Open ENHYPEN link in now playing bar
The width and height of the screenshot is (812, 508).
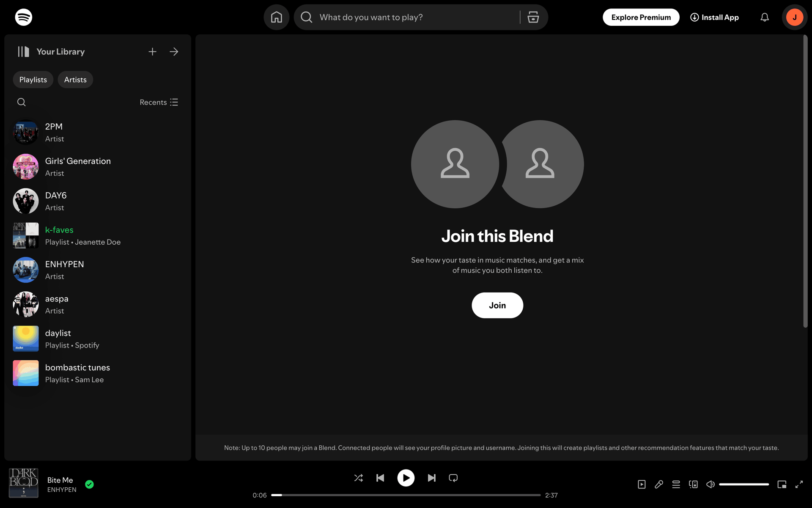click(x=62, y=490)
